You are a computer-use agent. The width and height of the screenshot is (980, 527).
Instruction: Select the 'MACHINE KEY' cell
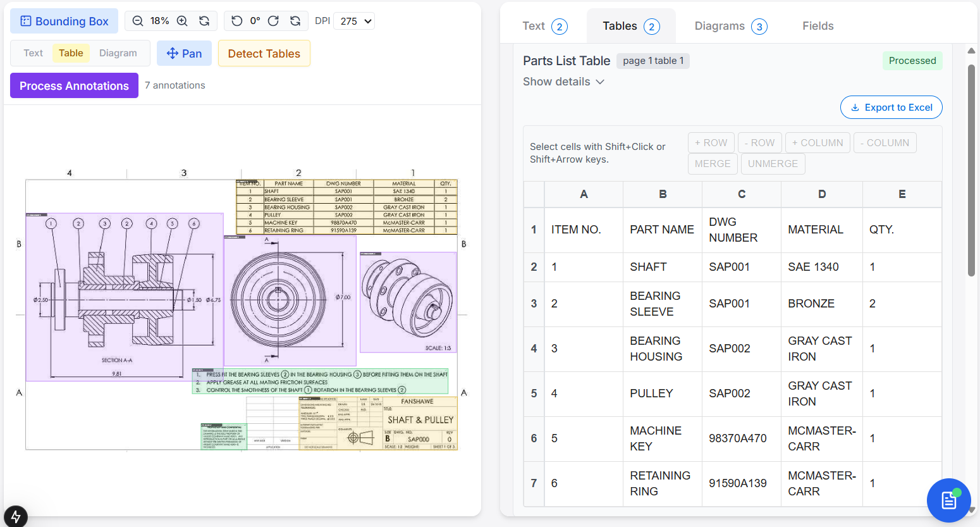coord(663,438)
